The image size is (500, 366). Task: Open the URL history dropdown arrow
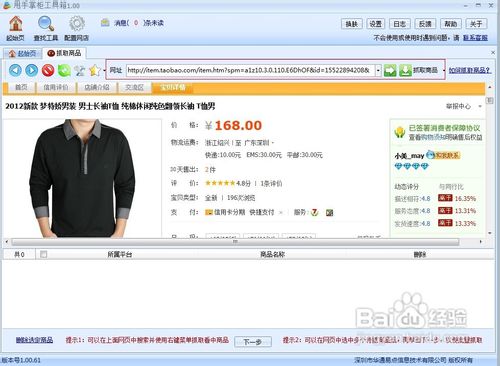[378, 70]
